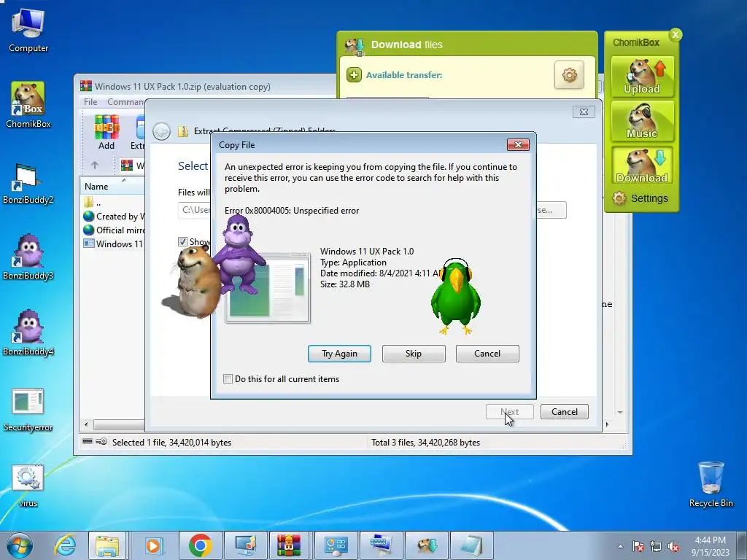Click the muted volume tray icon
The width and height of the screenshot is (747, 560).
[673, 547]
